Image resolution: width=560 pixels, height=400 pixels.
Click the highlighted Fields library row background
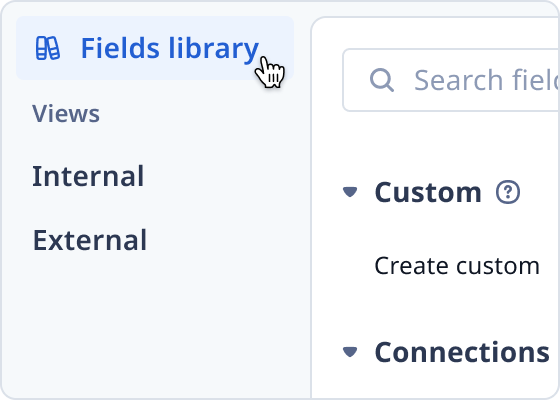point(155,48)
